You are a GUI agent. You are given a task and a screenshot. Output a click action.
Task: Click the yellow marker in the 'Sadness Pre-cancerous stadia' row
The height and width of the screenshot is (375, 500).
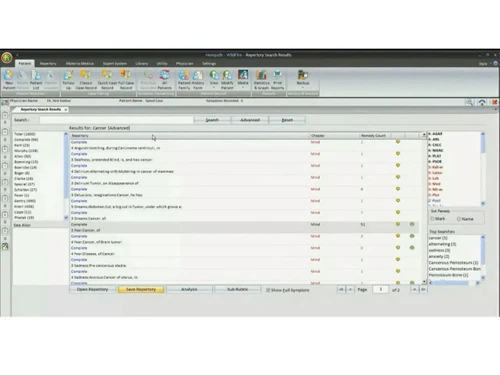click(398, 259)
